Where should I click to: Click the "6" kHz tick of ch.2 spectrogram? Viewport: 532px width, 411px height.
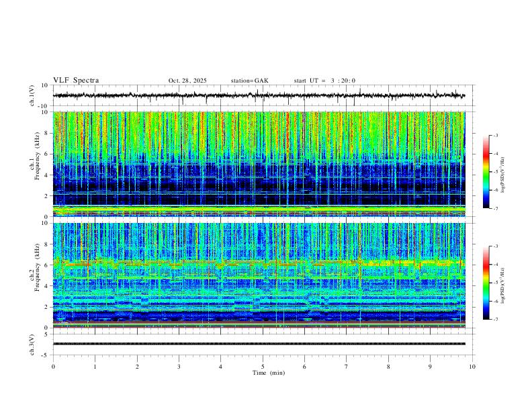click(x=47, y=265)
